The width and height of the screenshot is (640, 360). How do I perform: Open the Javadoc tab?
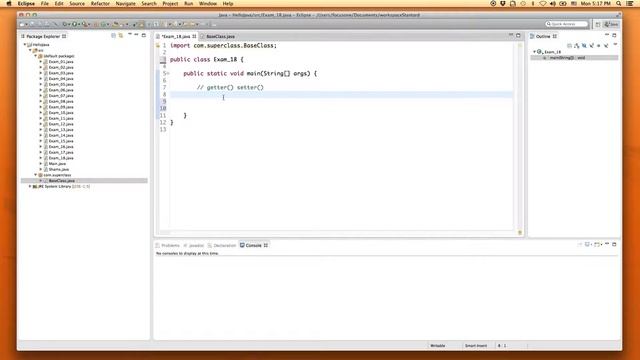click(193, 245)
